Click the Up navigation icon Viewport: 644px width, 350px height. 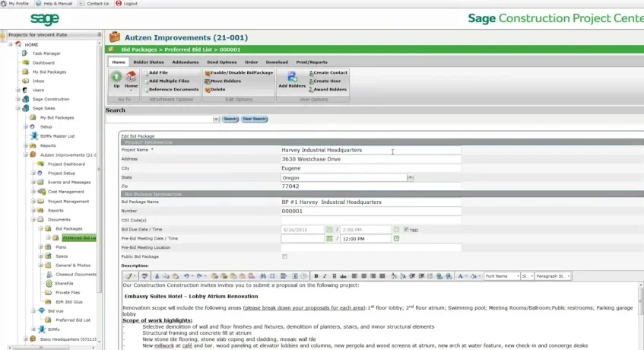(116, 76)
